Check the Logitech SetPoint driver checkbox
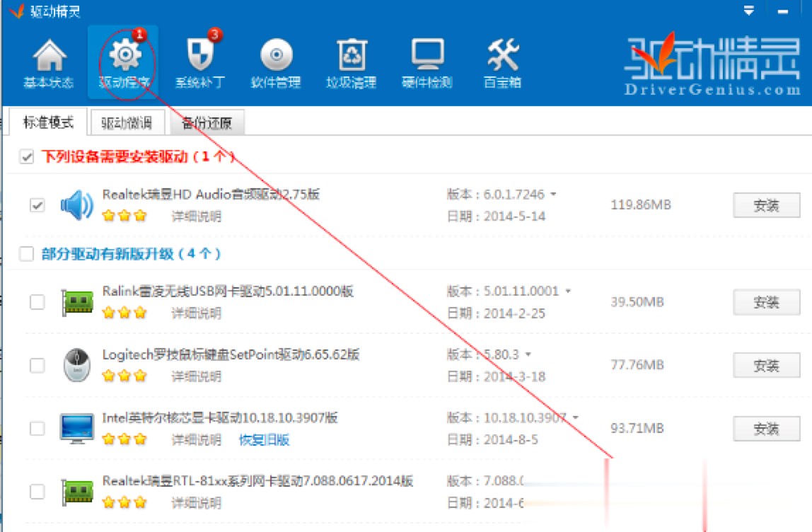812x532 pixels. pos(37,365)
